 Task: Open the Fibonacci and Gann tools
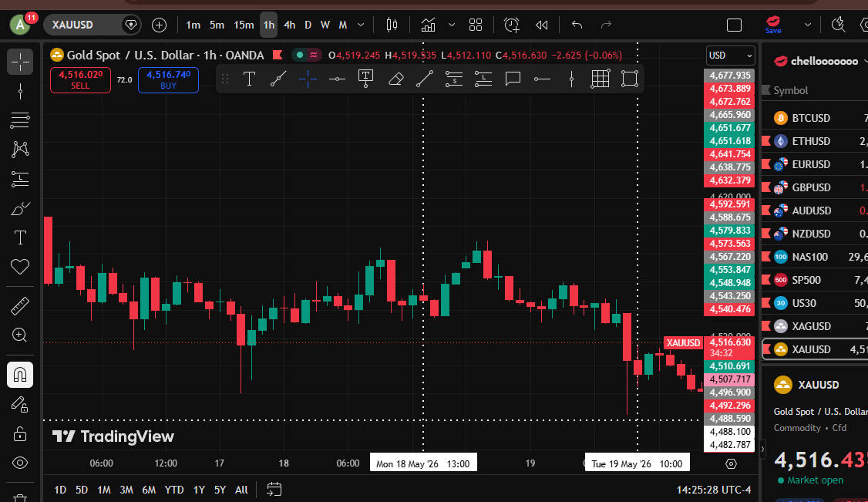(x=20, y=120)
